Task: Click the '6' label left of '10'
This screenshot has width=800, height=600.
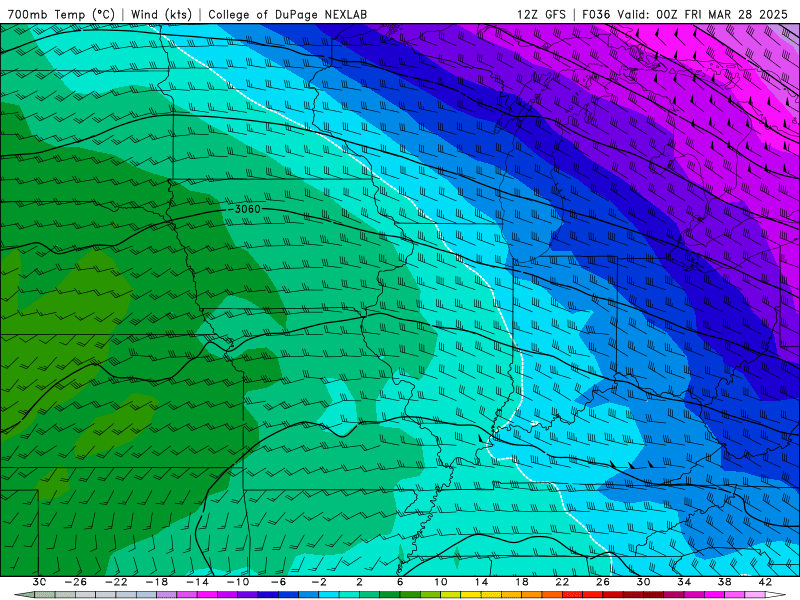Action: pos(400,582)
